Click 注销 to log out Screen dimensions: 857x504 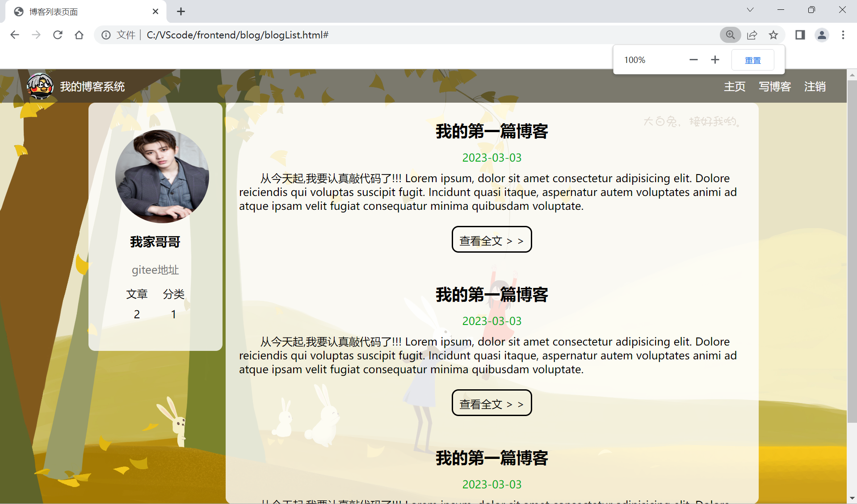click(815, 87)
